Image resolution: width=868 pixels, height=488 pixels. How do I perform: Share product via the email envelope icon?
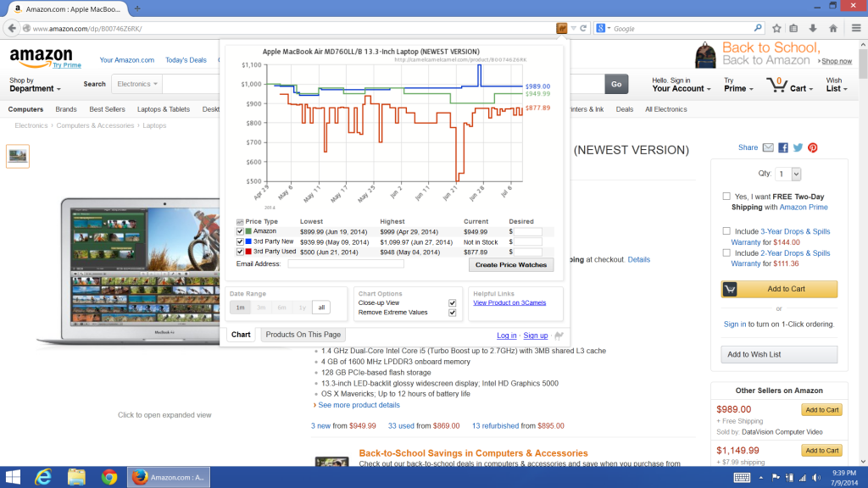(768, 147)
